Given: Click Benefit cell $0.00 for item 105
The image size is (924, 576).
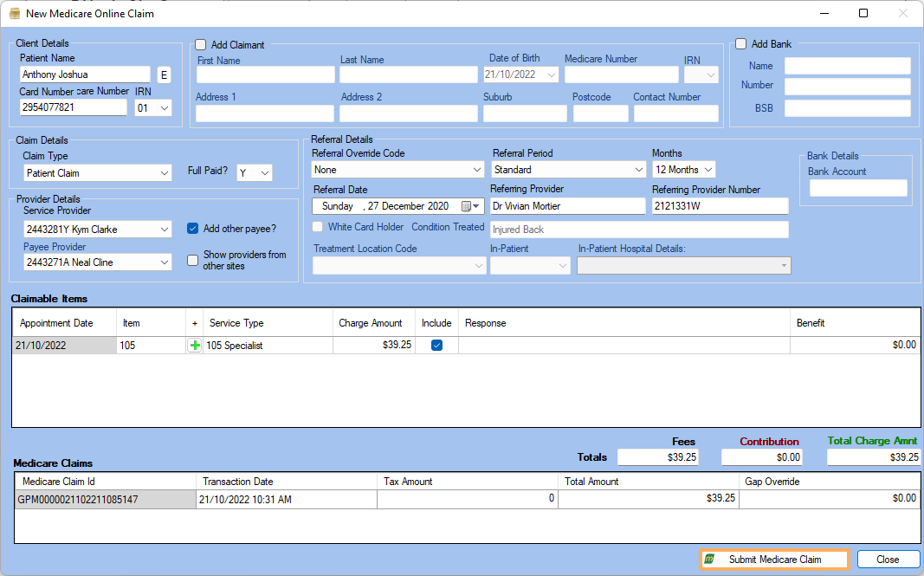Looking at the screenshot, I should click(855, 346).
